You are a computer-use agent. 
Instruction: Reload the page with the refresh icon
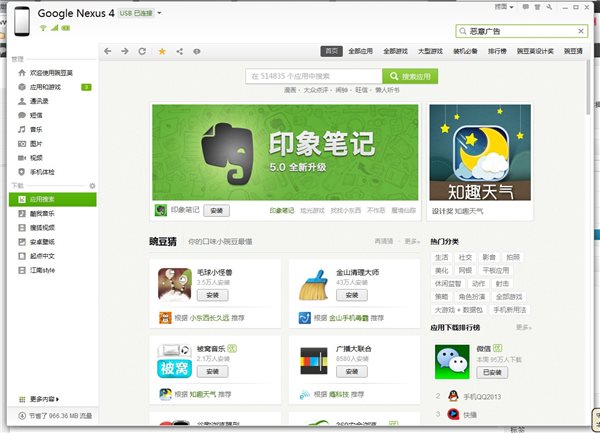(x=142, y=51)
